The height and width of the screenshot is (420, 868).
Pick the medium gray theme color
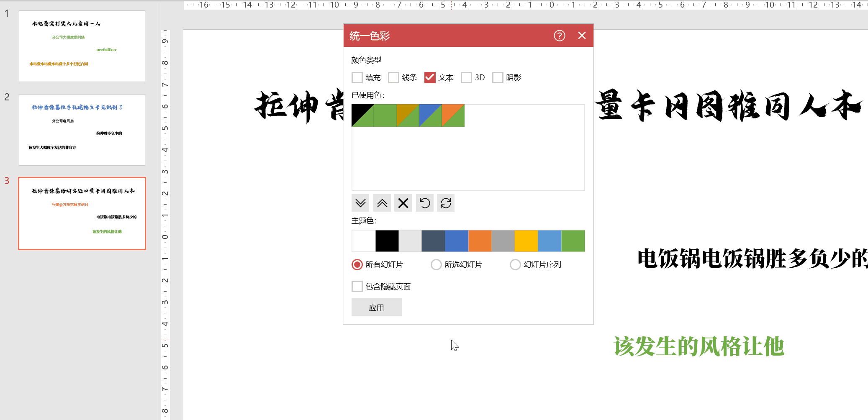coord(503,241)
